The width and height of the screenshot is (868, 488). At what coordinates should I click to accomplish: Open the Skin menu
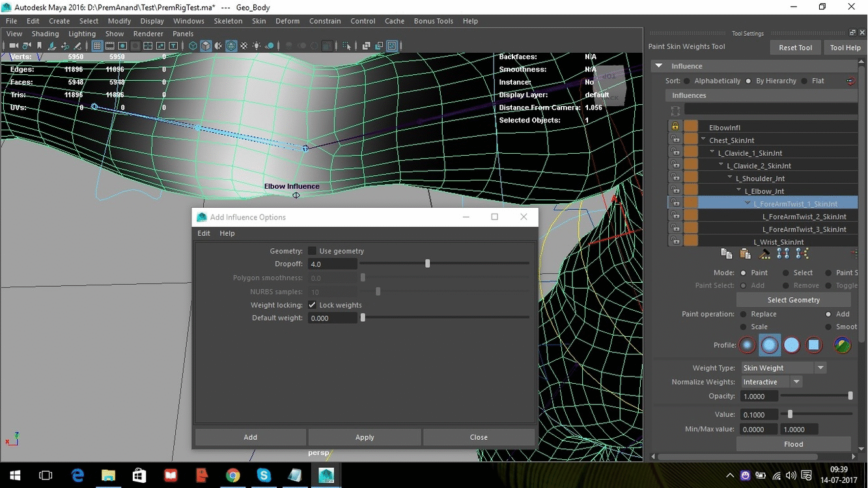[259, 21]
